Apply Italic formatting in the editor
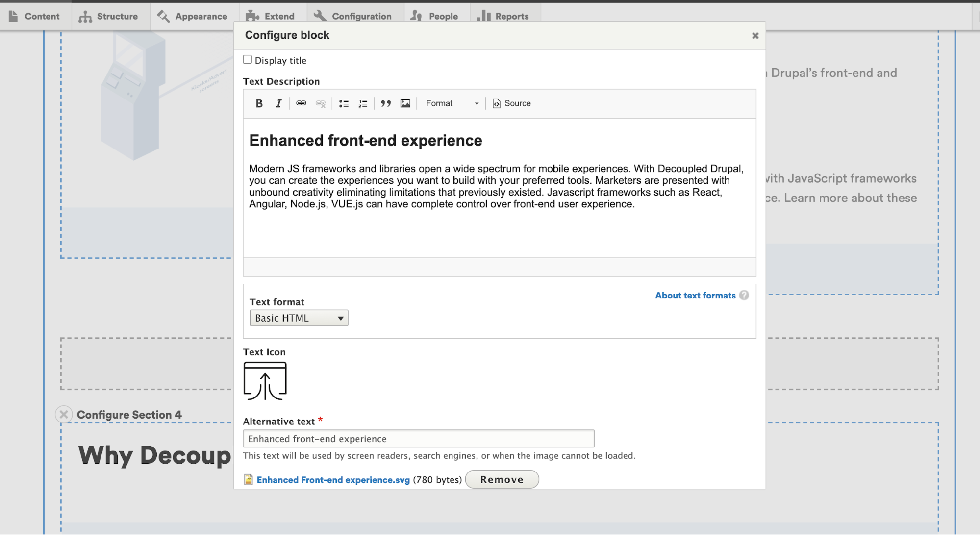The width and height of the screenshot is (980, 546). 278,103
